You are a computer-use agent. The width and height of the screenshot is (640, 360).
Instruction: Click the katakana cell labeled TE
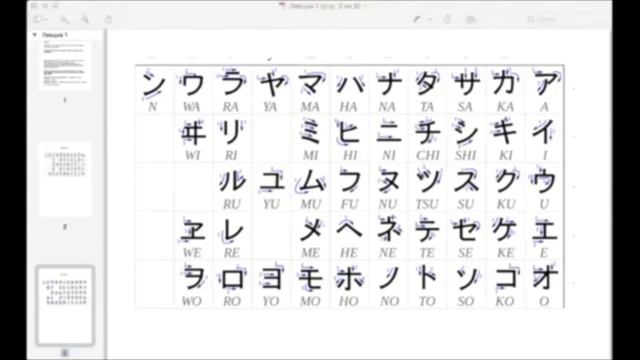tap(427, 236)
